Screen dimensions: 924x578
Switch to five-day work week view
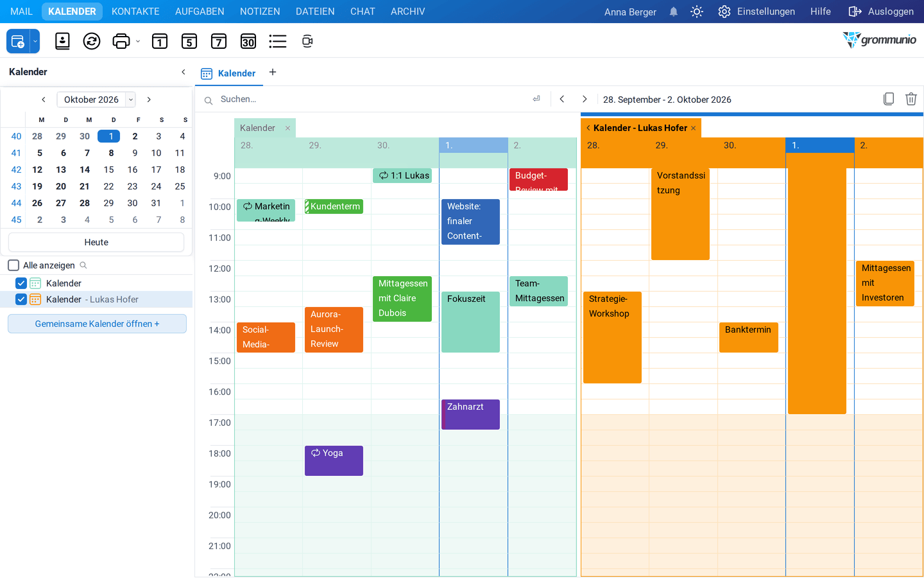[189, 42]
